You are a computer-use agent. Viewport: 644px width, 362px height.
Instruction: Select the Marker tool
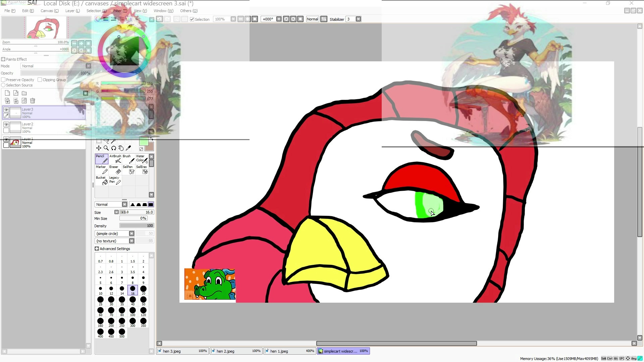[x=102, y=170]
